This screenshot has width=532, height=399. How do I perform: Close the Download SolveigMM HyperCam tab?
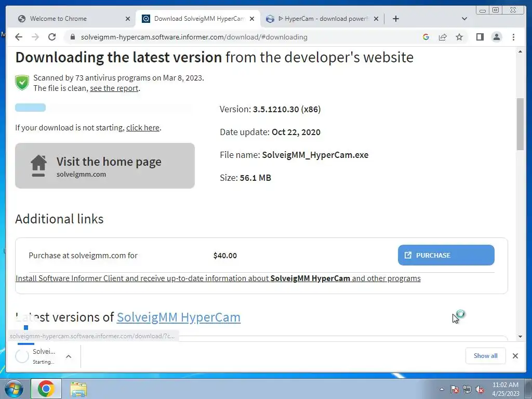click(252, 19)
